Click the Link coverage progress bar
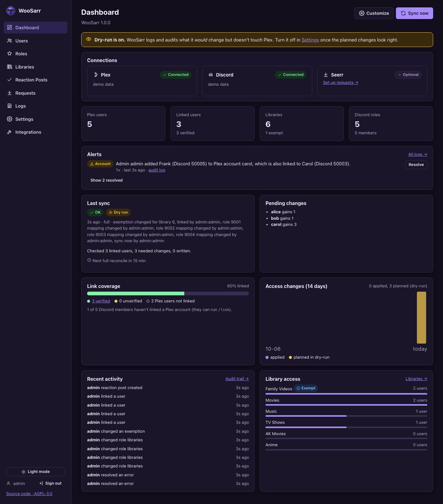The width and height of the screenshot is (443, 504). tap(168, 293)
